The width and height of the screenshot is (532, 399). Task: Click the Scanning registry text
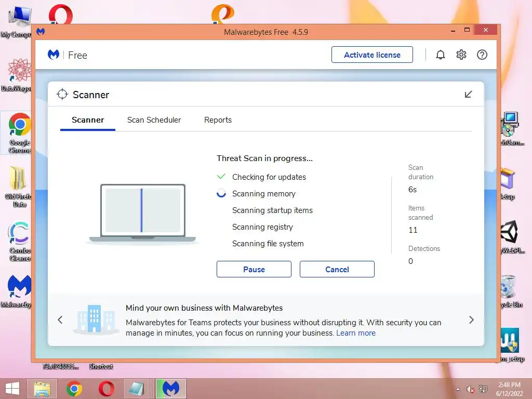tap(262, 227)
